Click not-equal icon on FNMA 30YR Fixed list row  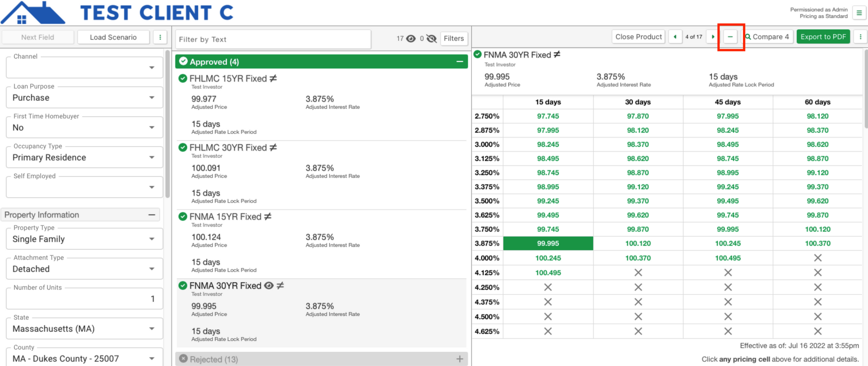pos(280,285)
